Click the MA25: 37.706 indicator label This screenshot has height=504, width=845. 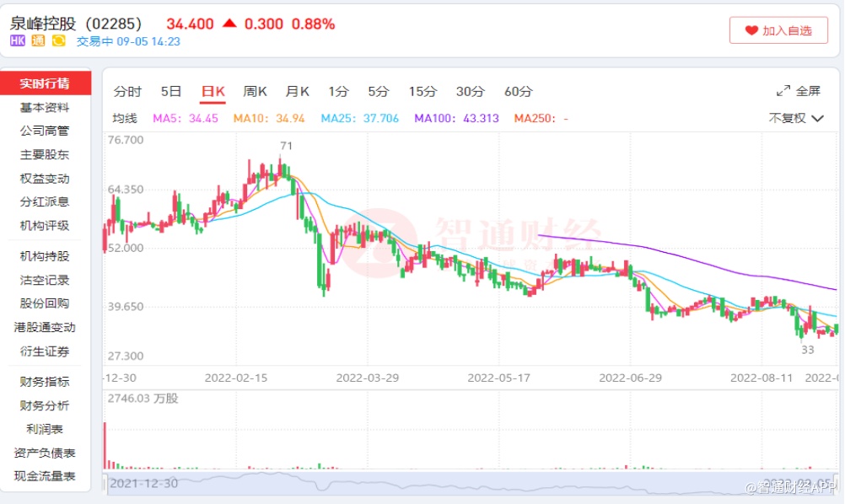pos(360,119)
